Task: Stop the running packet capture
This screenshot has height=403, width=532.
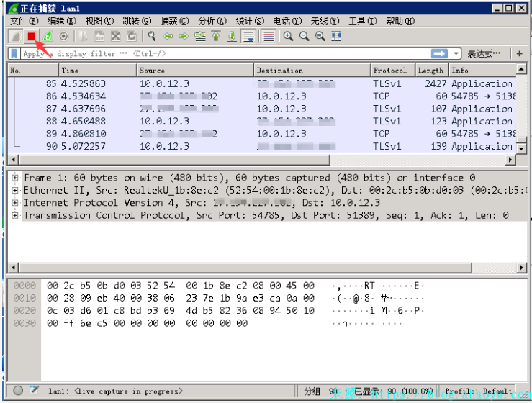Action: 31,36
